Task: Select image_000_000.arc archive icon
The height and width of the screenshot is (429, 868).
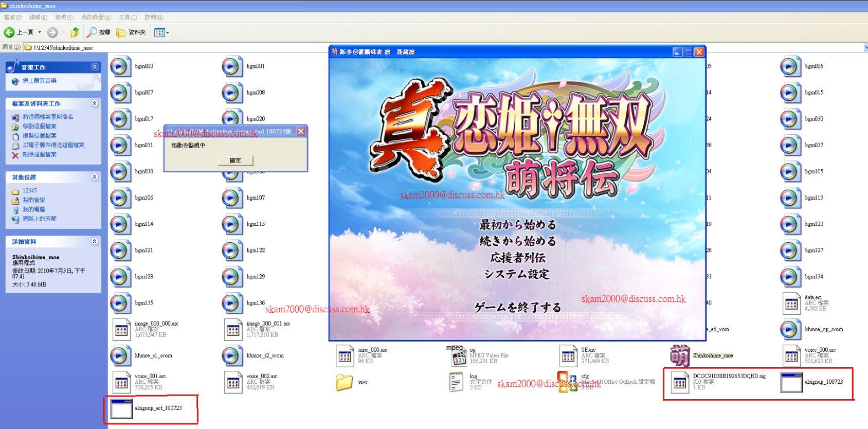Action: click(x=121, y=329)
